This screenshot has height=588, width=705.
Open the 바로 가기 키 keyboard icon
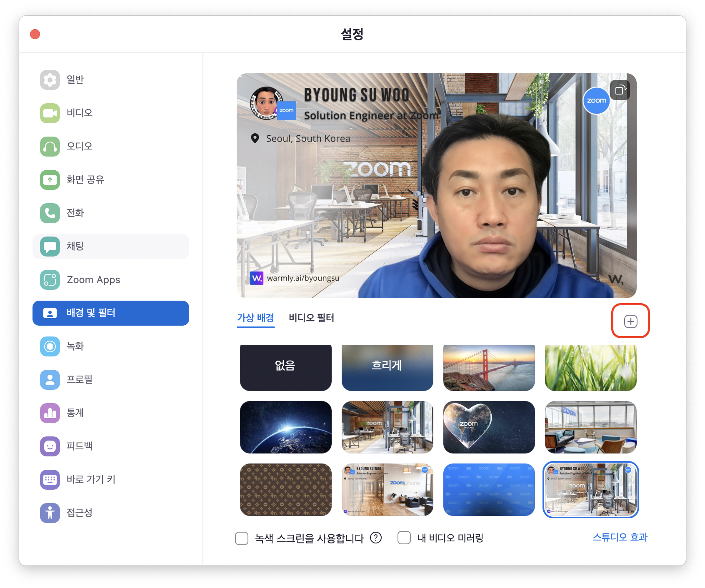(x=50, y=479)
